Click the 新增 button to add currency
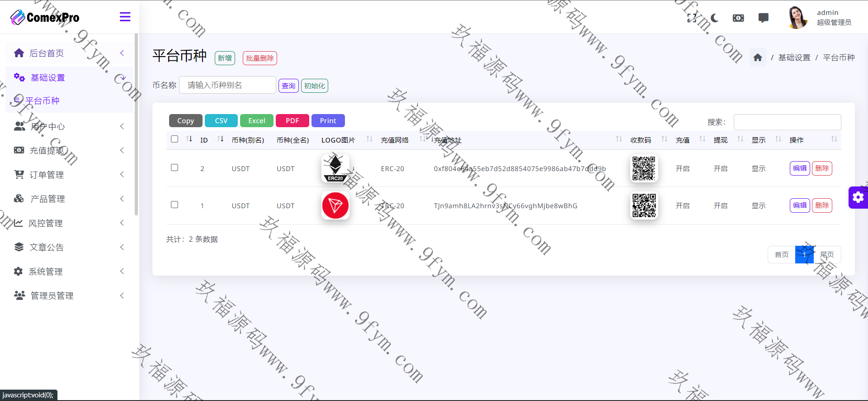This screenshot has width=868, height=401. [225, 58]
